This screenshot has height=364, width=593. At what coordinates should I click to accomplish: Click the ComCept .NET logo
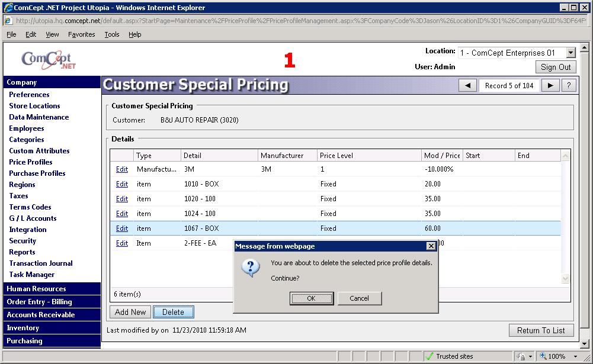point(49,60)
